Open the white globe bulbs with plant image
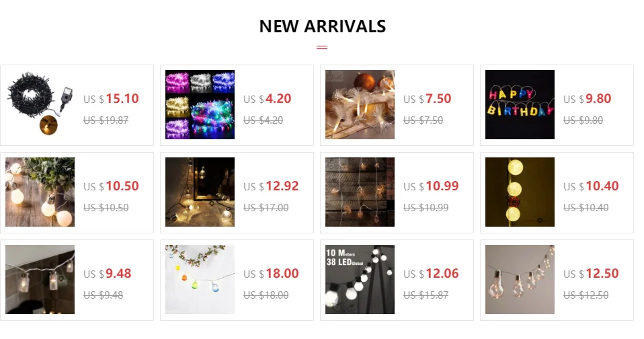Image resolution: width=644 pixels, height=339 pixels. (x=40, y=192)
